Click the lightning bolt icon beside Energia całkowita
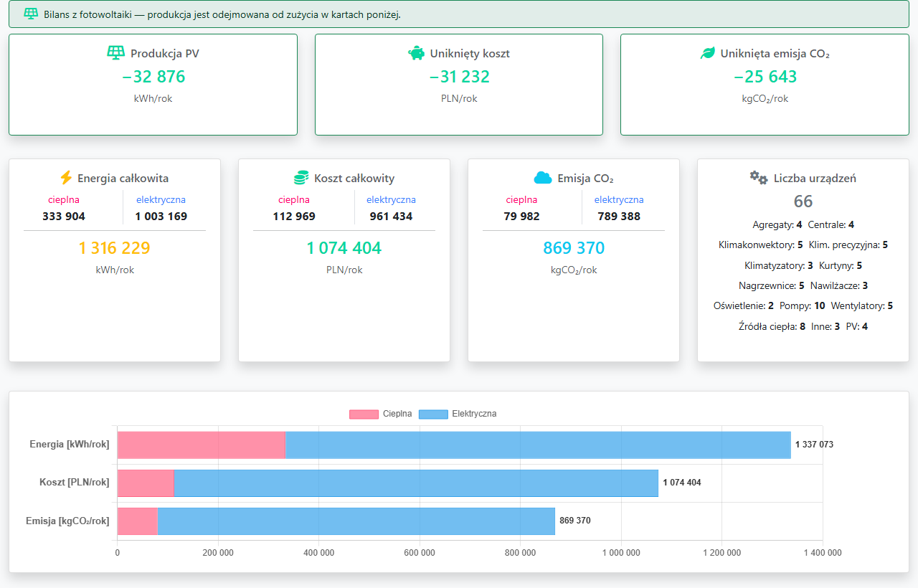This screenshot has height=588, width=918. tap(66, 178)
